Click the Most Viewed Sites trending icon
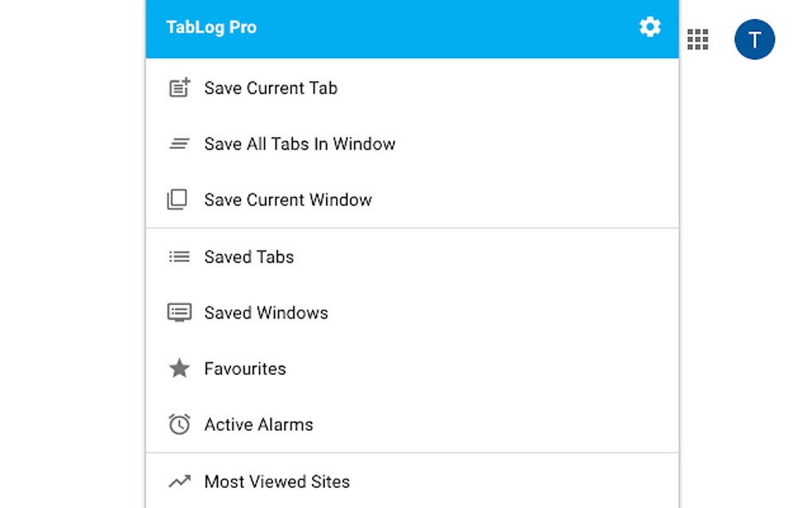The height and width of the screenshot is (508, 812). (x=179, y=481)
